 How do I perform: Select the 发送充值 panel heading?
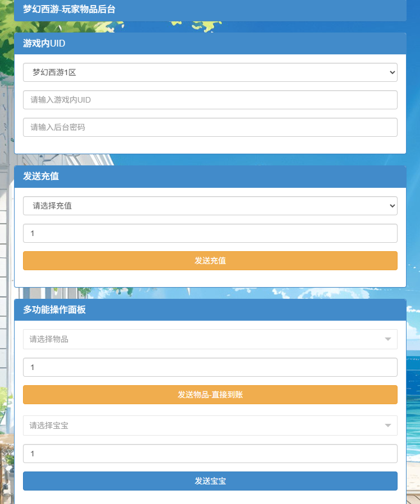tap(41, 177)
